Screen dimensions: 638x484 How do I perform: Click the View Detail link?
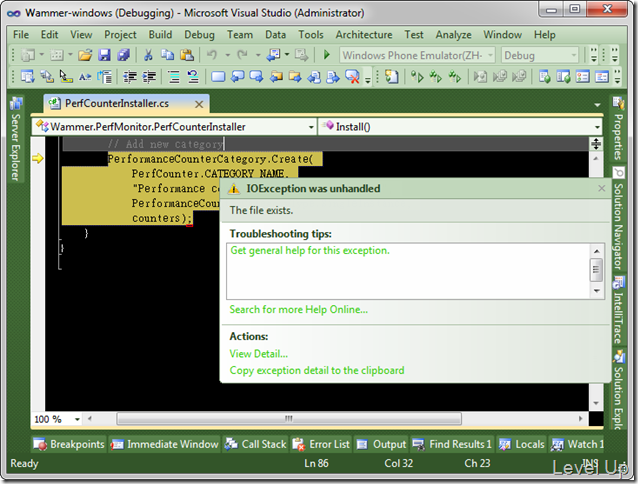(x=258, y=354)
